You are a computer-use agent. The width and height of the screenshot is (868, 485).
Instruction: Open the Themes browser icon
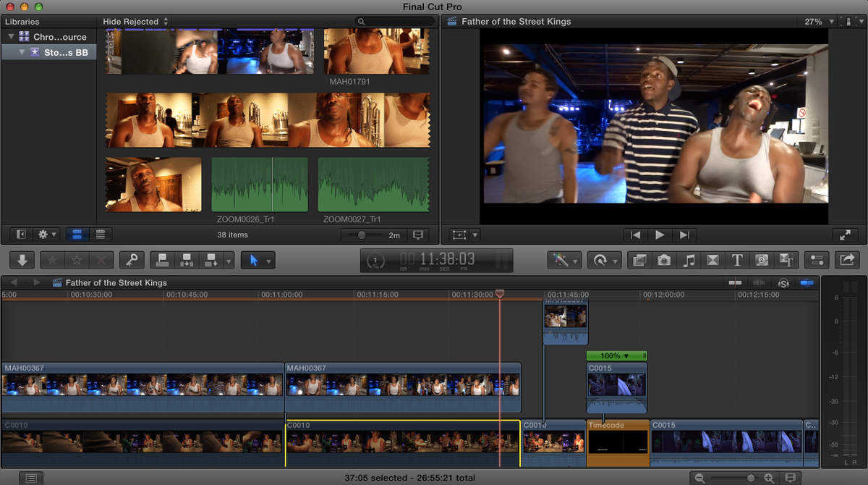786,261
